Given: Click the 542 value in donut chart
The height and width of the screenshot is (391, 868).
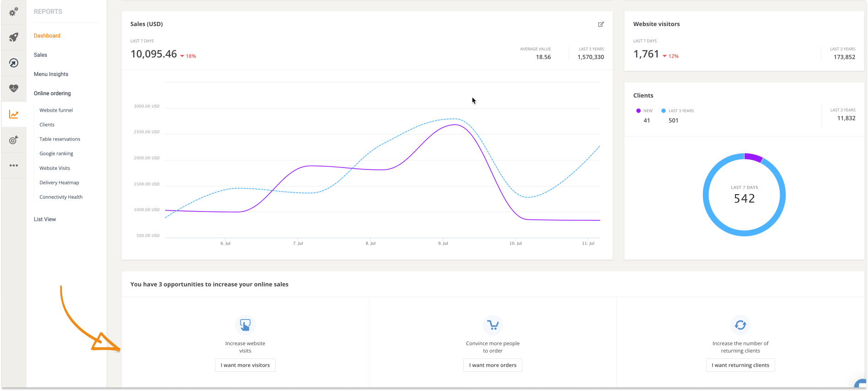Looking at the screenshot, I should point(745,199).
